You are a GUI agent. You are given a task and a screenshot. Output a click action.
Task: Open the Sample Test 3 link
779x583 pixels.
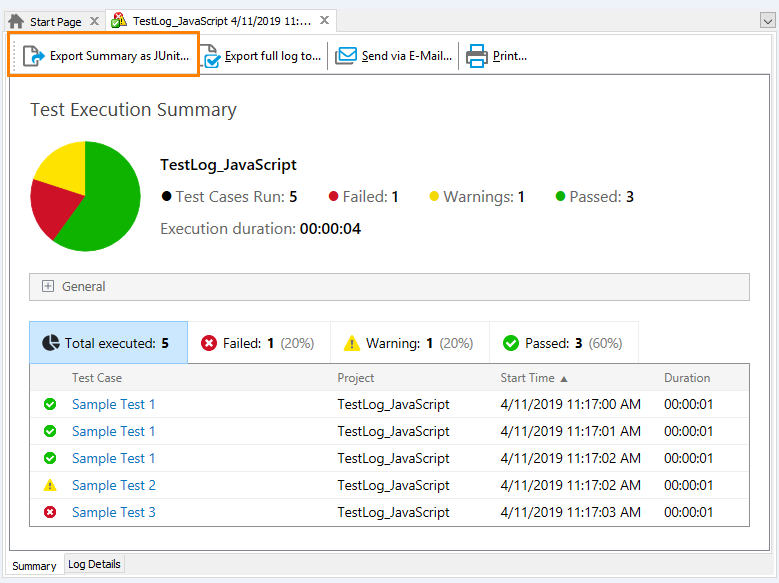pyautogui.click(x=113, y=512)
